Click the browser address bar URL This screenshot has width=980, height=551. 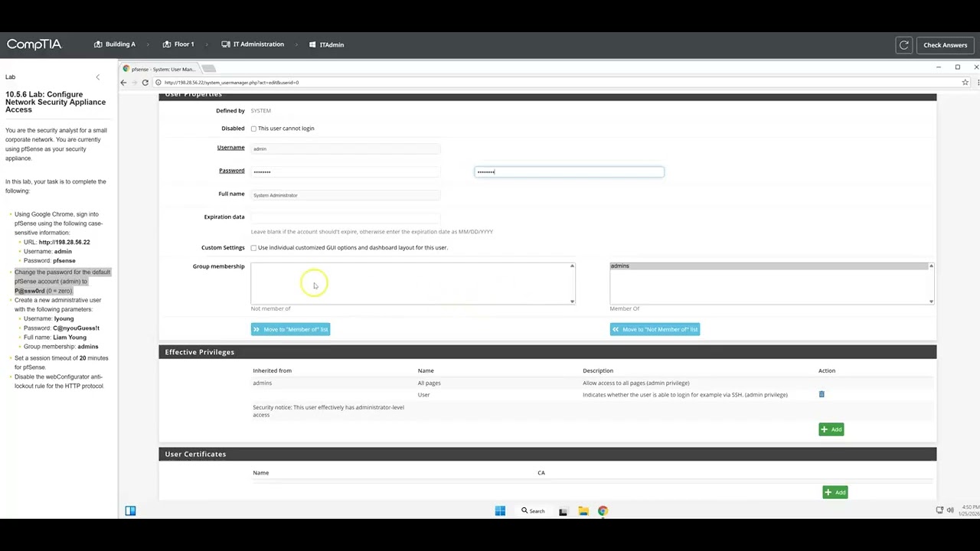tap(231, 83)
